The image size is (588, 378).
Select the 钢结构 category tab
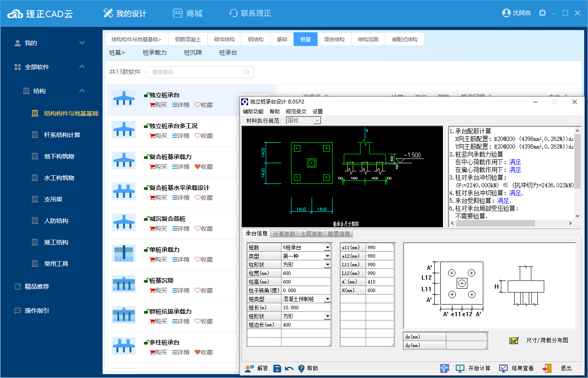click(x=256, y=39)
